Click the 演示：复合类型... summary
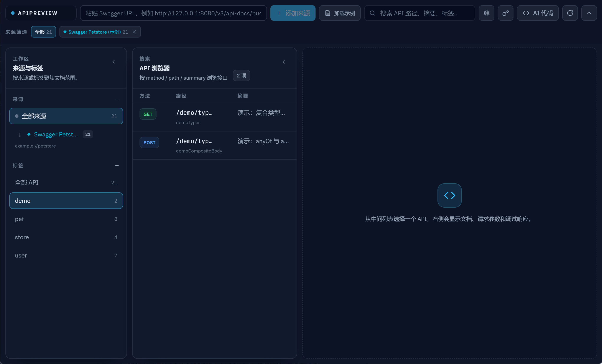 point(261,113)
